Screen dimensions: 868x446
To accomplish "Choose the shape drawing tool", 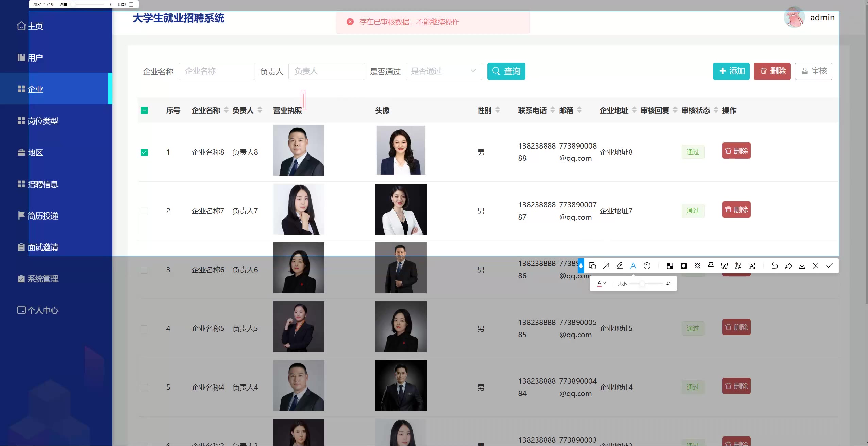I will tap(592, 266).
